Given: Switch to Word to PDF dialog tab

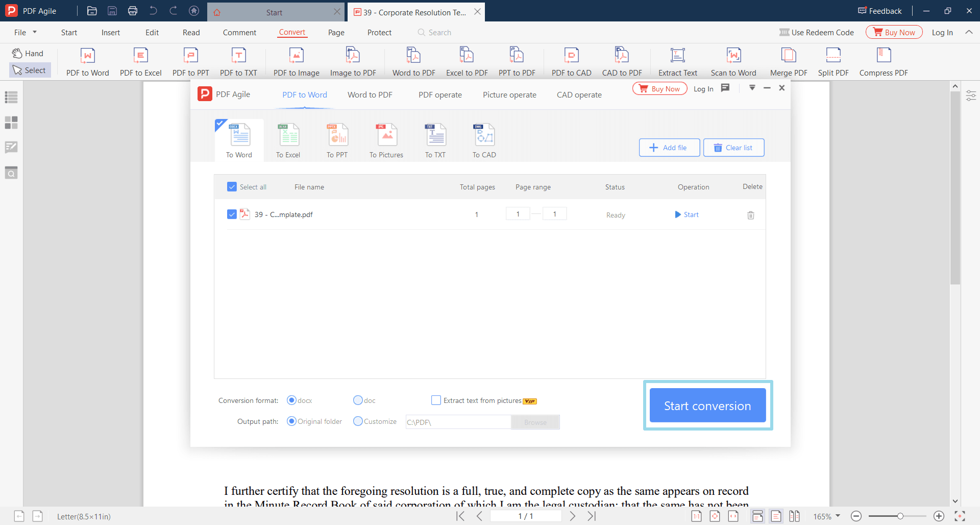Looking at the screenshot, I should click(x=370, y=94).
